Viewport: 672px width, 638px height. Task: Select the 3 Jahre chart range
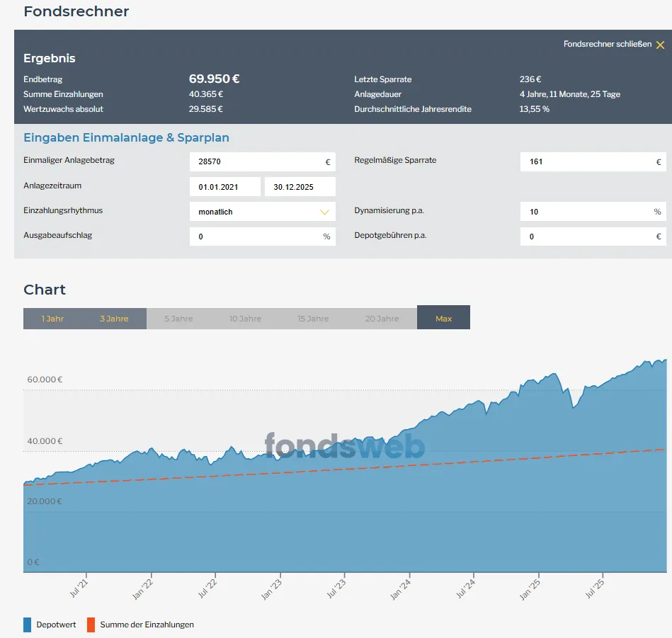(114, 319)
